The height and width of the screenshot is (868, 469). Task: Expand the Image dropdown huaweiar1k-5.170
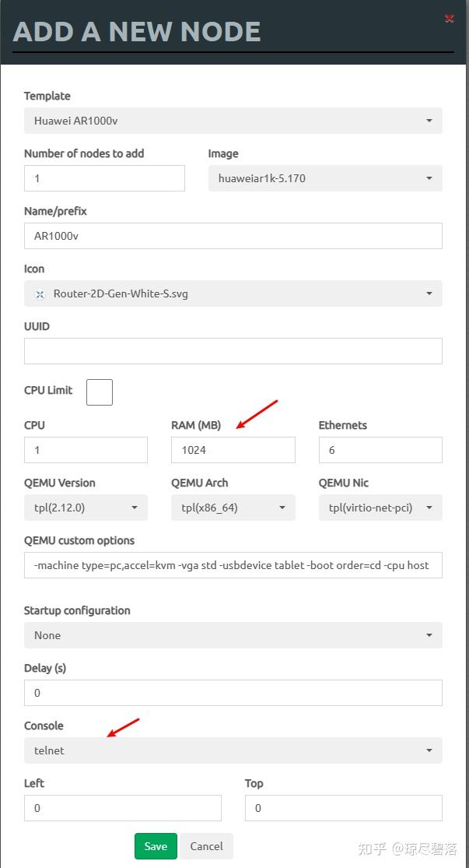[324, 178]
